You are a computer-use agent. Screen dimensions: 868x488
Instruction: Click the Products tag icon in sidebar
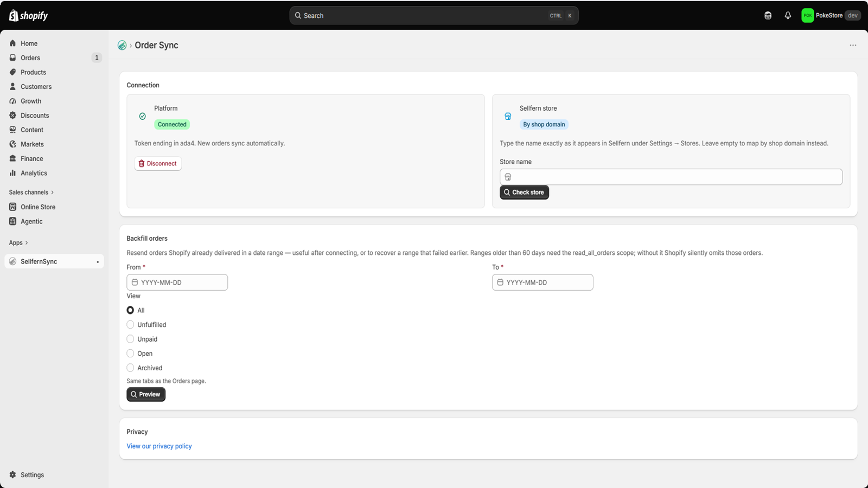[13, 72]
